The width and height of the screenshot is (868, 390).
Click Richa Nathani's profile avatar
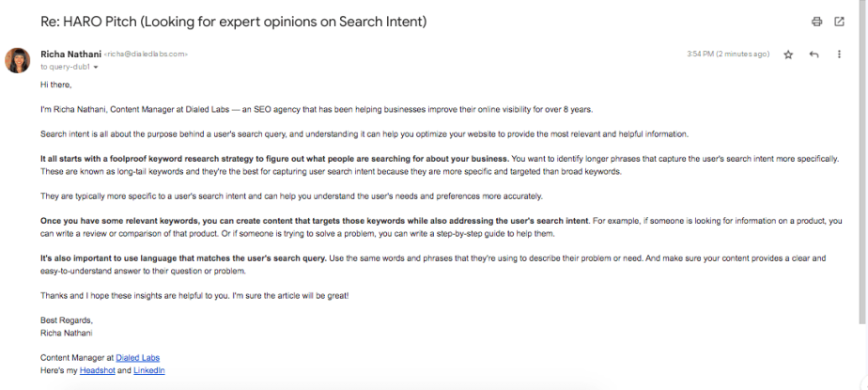point(18,60)
